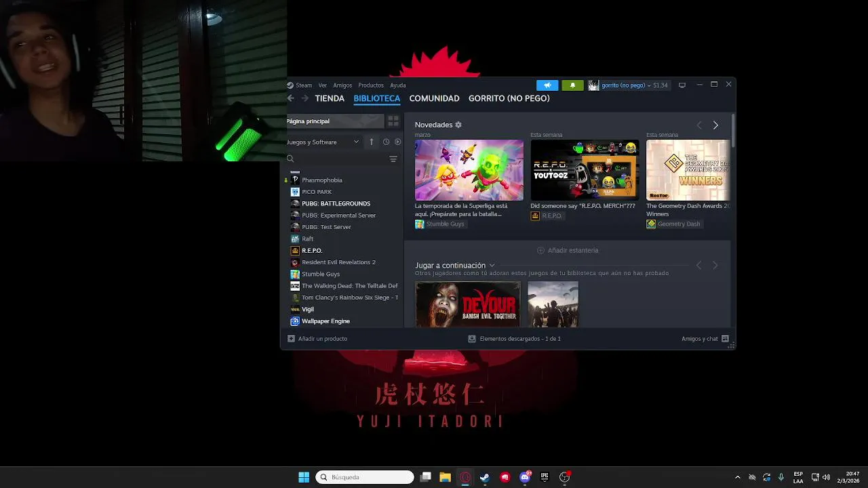The image size is (868, 488).
Task: Toggle the recent activity clock filter
Action: (x=386, y=142)
